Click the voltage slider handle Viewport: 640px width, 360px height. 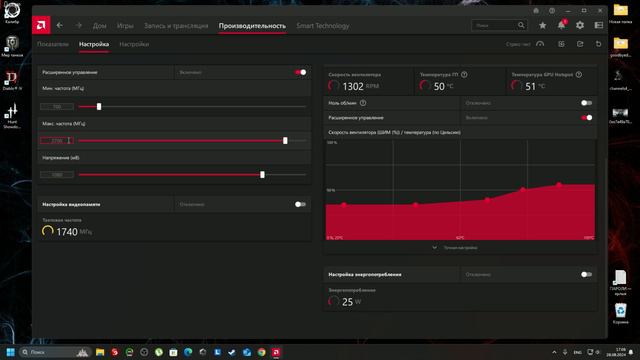(x=262, y=175)
